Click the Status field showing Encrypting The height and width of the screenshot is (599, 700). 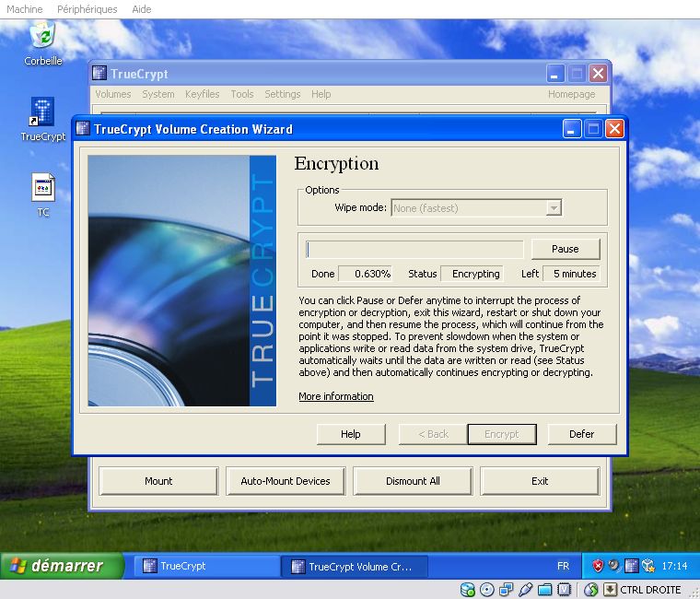click(472, 274)
